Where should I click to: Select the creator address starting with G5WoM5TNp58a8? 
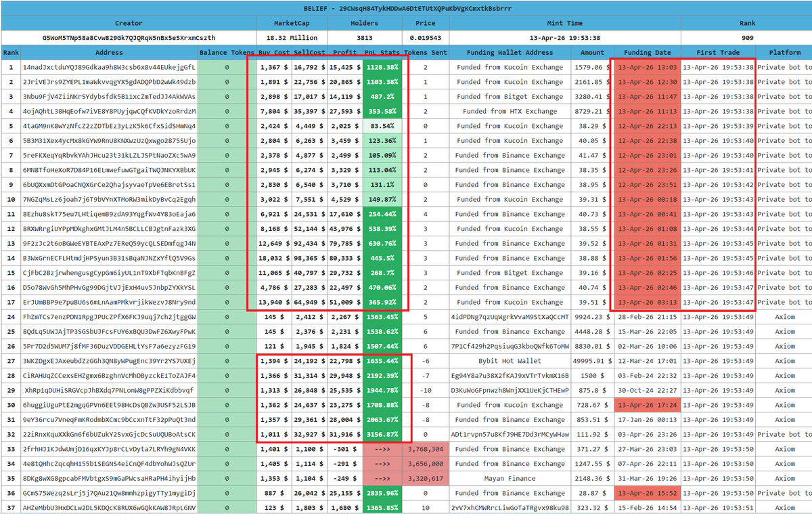[x=129, y=38]
